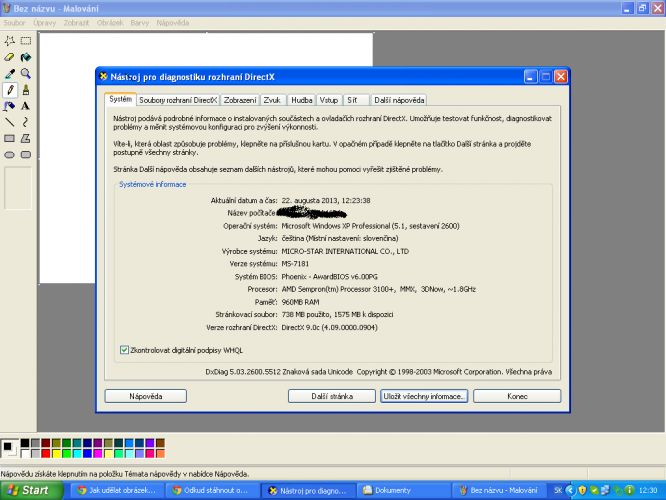The height and width of the screenshot is (500, 666).
Task: Select the Pick color eyedropper tool
Action: (9, 73)
